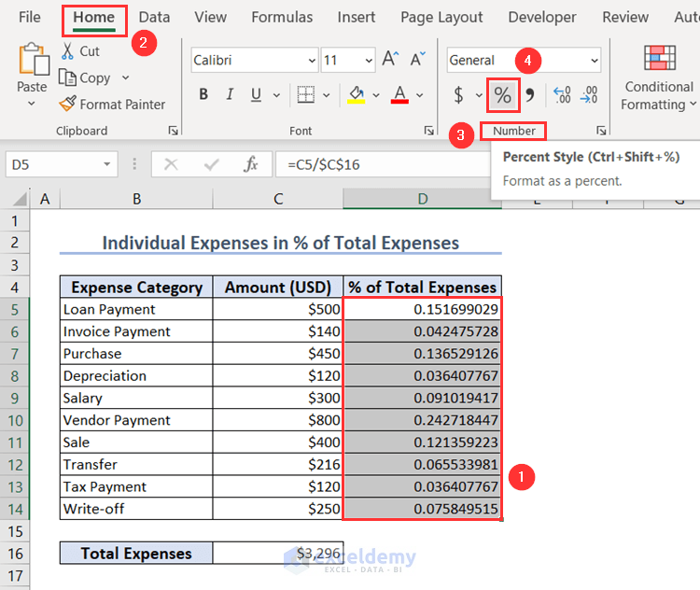Viewport: 700px width, 590px height.
Task: Apply Percent Style format
Action: click(x=503, y=95)
